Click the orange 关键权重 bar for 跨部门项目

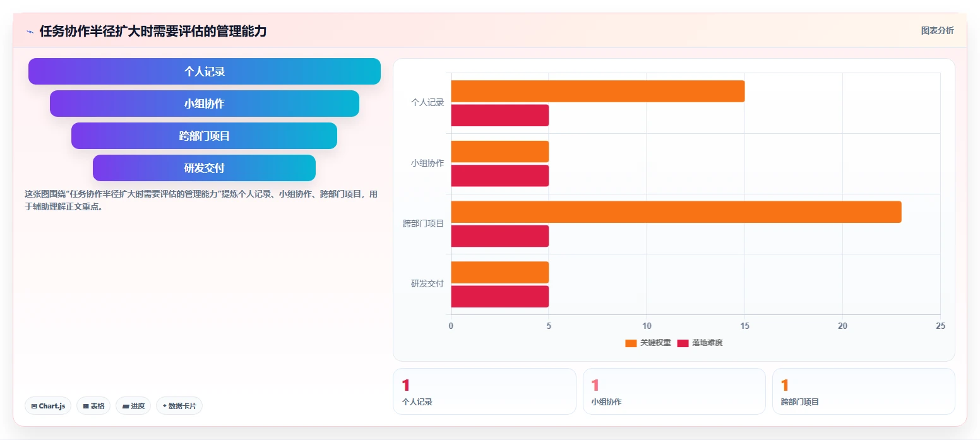click(676, 211)
